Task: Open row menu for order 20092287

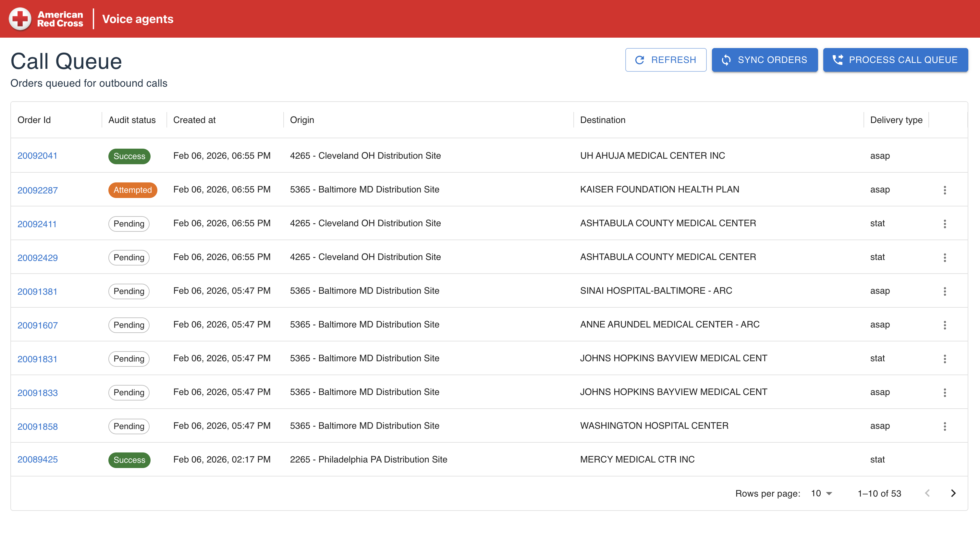Action: click(x=945, y=190)
